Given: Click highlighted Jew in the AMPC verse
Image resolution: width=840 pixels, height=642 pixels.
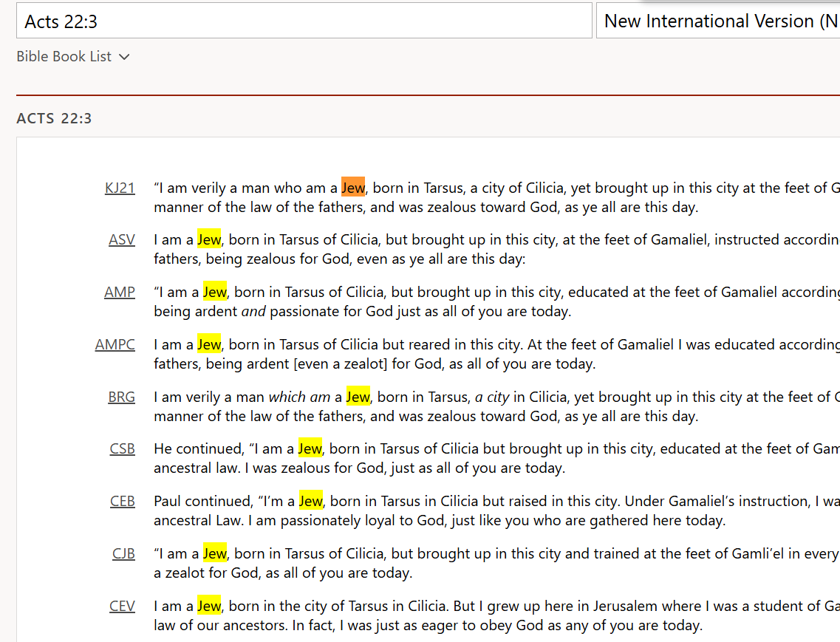Looking at the screenshot, I should [x=209, y=344].
